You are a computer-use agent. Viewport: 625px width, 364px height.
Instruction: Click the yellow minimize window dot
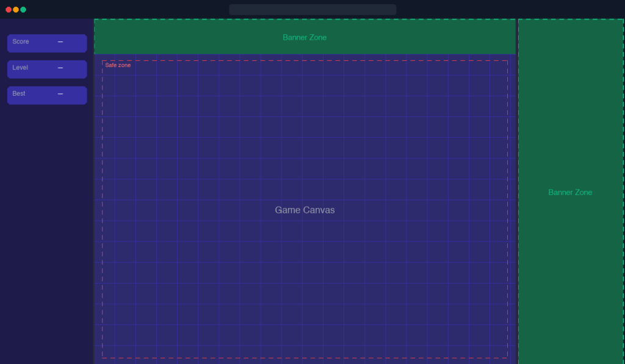pyautogui.click(x=16, y=10)
